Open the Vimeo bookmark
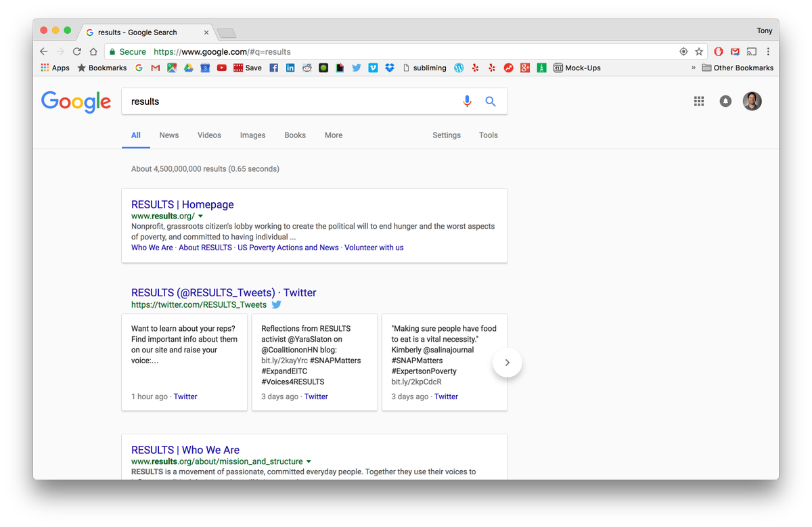812x527 pixels. click(x=373, y=68)
